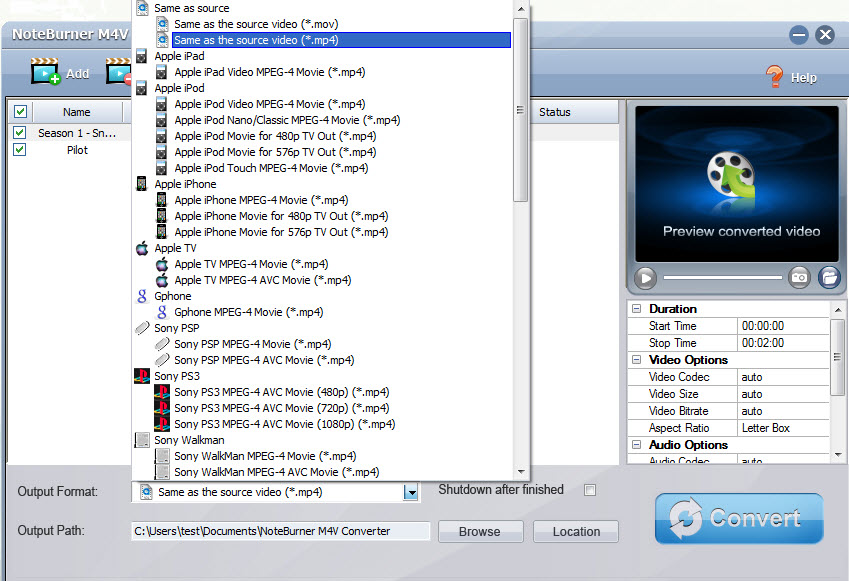This screenshot has height=581, width=849.
Task: Click Same as source category icon
Action: pos(142,8)
